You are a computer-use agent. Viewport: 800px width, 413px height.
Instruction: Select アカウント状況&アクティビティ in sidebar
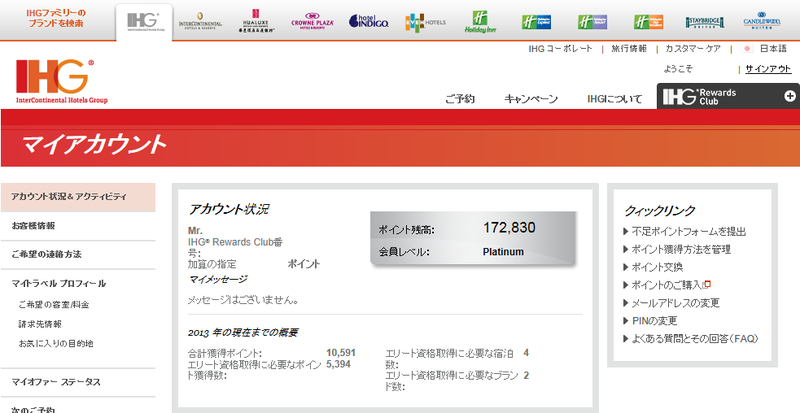[78, 197]
